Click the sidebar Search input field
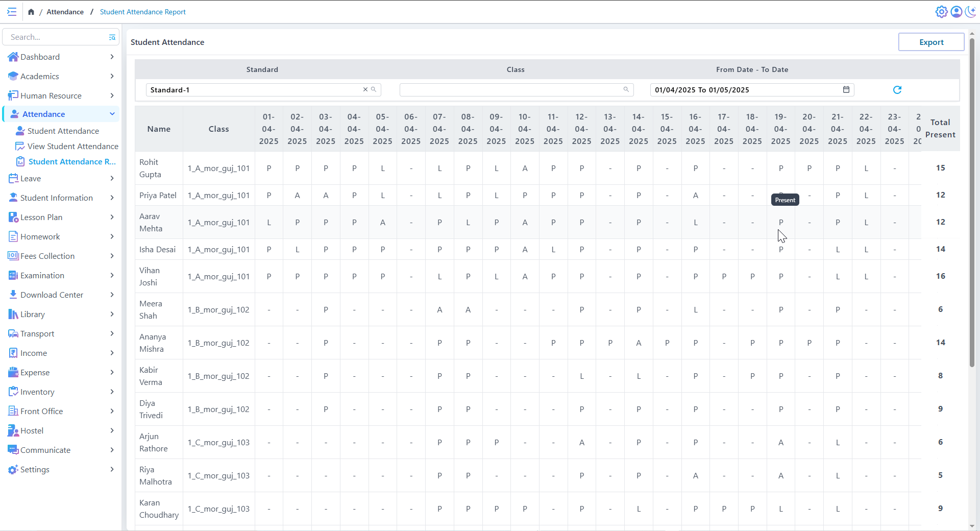 point(56,37)
